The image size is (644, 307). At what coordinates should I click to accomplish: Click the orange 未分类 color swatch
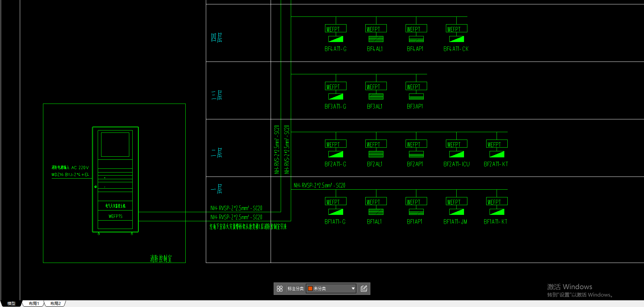[310, 289]
